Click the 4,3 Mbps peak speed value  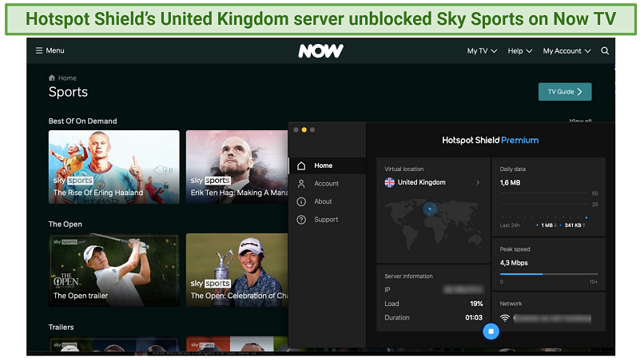[x=514, y=263]
